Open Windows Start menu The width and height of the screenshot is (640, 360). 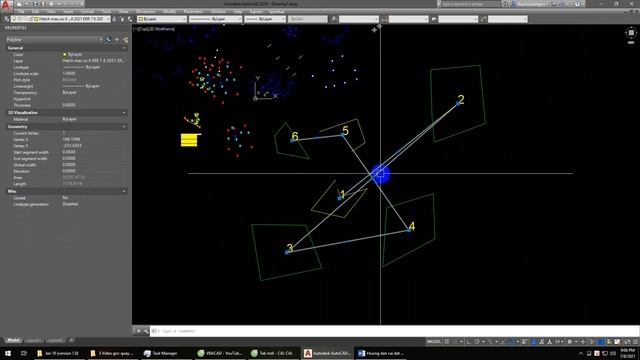click(x=7, y=353)
